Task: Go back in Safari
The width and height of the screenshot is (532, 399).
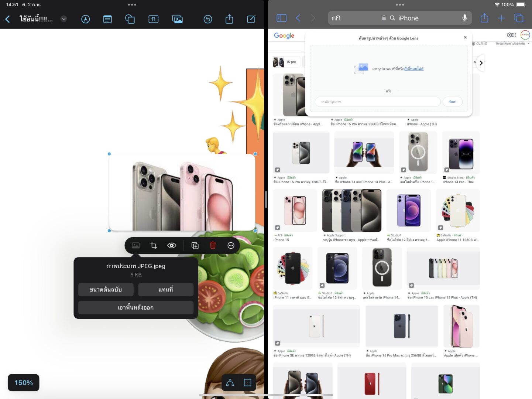Action: pos(298,18)
